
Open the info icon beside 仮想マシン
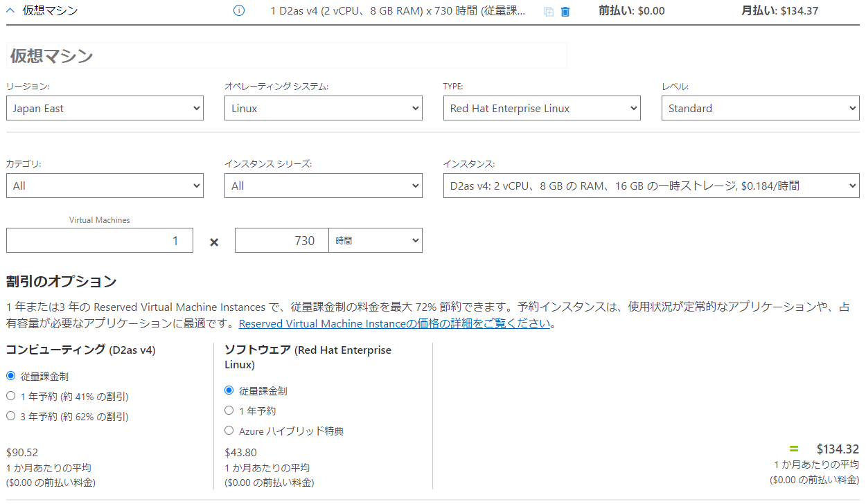[239, 10]
